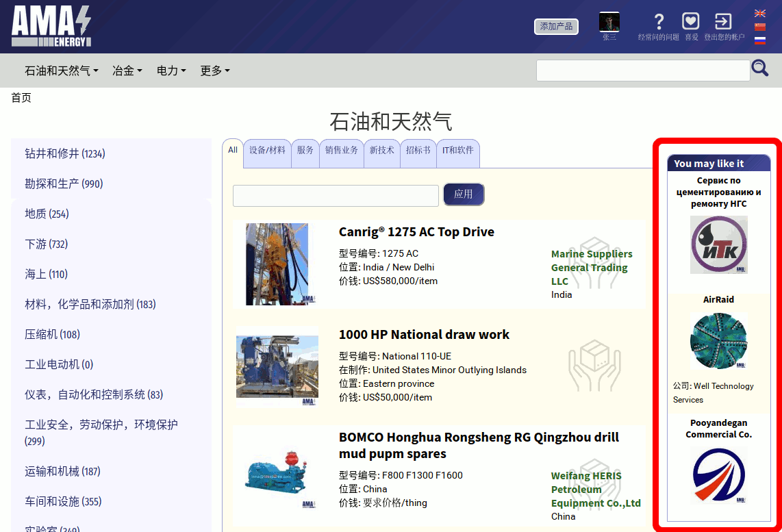Expand the 电力 dropdown menu
Viewport: 782px width, 532px height.
point(171,71)
